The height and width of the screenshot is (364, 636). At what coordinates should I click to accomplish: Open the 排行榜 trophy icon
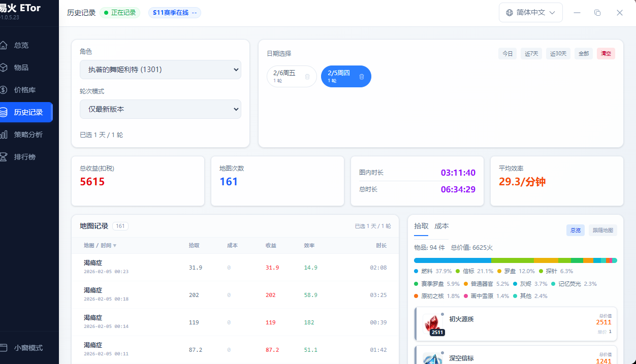(4, 157)
